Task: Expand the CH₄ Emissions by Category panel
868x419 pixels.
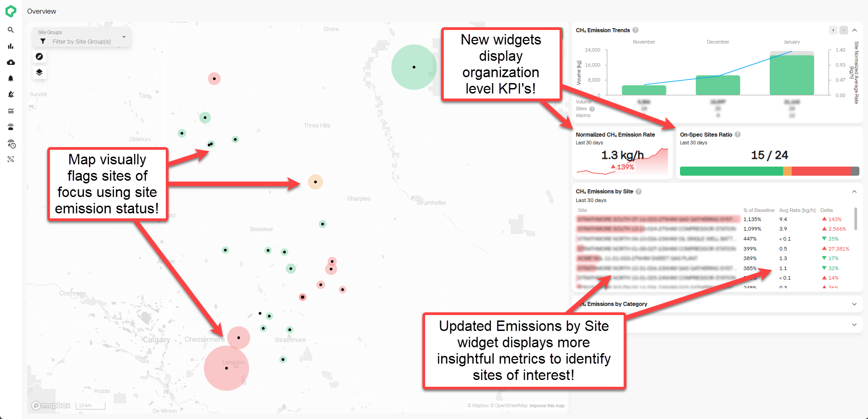Action: (x=854, y=304)
